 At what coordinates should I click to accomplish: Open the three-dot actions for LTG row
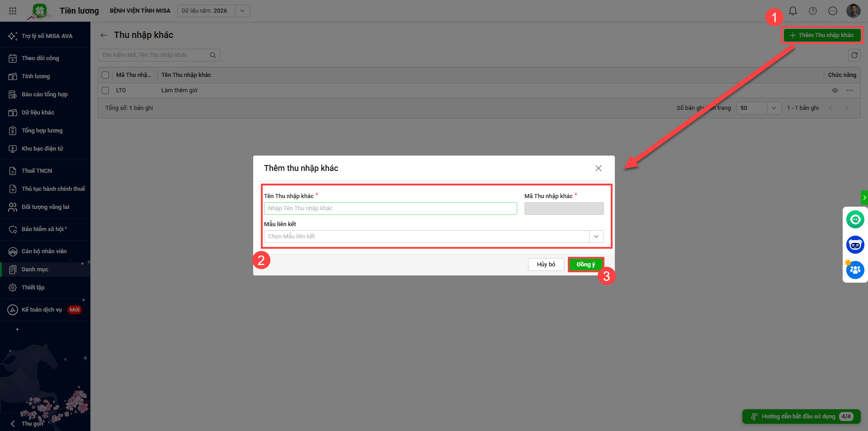[x=849, y=90]
